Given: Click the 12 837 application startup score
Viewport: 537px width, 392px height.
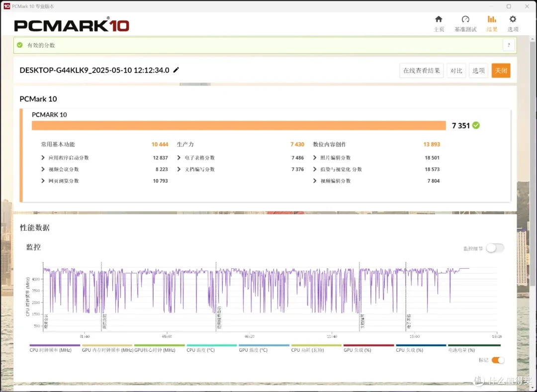Looking at the screenshot, I should coord(160,157).
